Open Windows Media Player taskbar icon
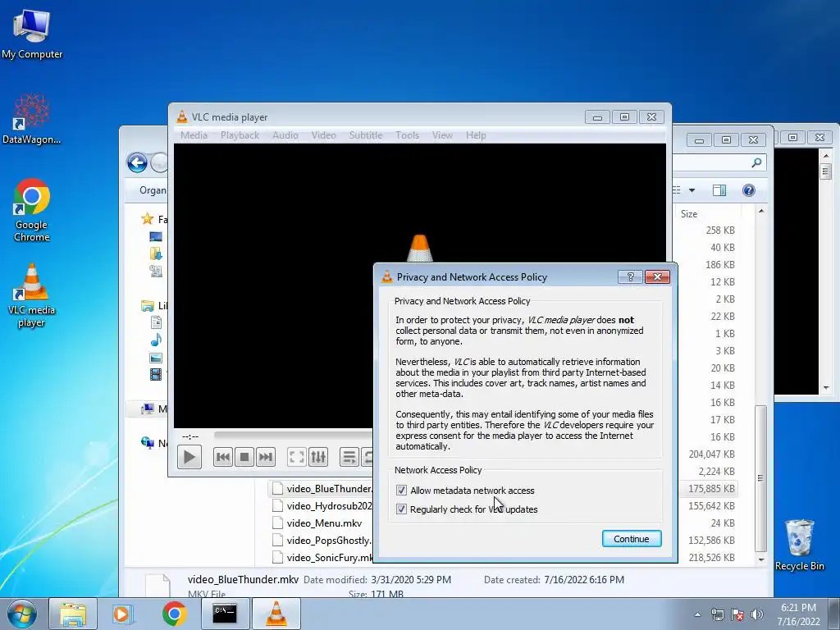 [123, 614]
